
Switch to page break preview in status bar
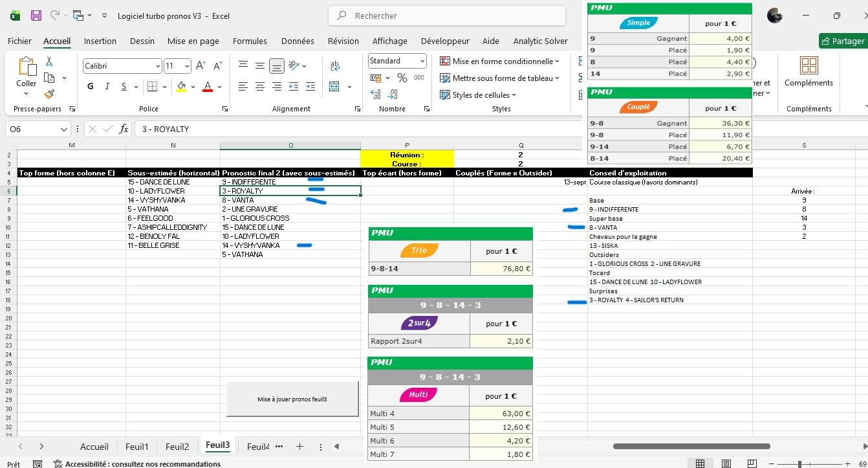coord(754,463)
